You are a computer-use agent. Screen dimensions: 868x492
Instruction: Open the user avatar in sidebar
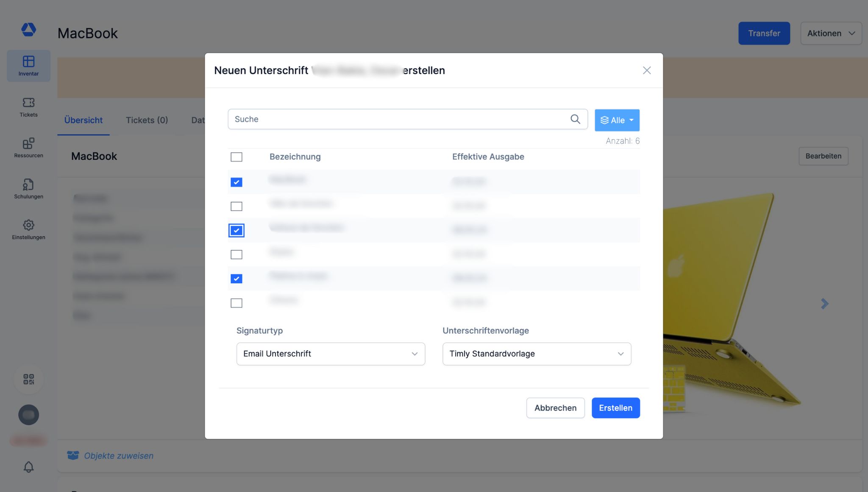pos(28,415)
